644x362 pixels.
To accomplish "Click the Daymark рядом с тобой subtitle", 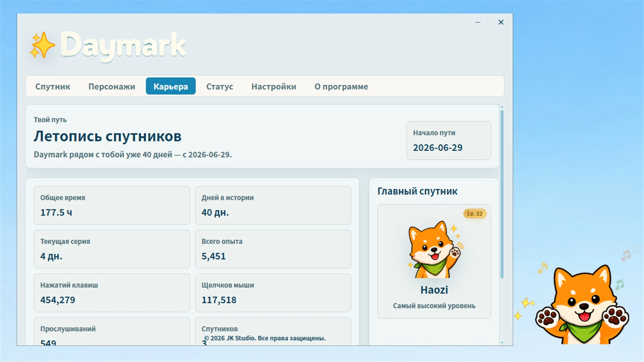I will click(133, 155).
